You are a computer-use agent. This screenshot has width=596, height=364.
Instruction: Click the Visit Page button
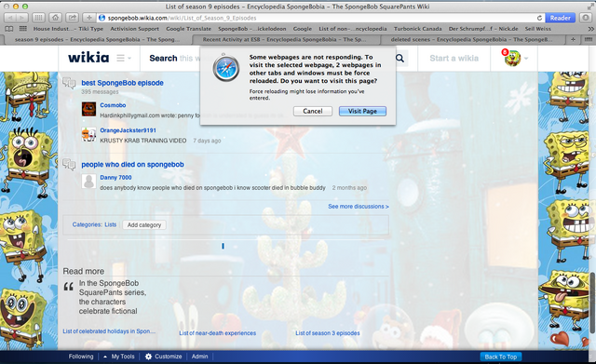[x=362, y=111]
